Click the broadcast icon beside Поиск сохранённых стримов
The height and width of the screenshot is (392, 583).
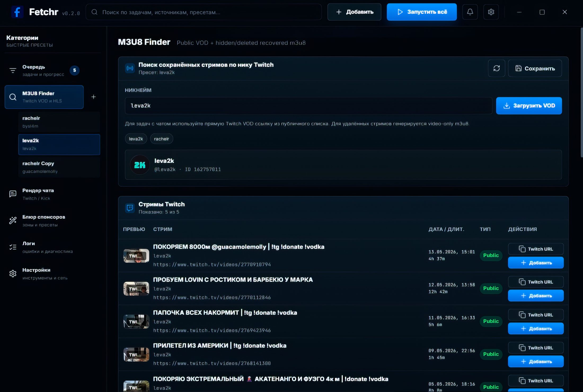pos(130,68)
